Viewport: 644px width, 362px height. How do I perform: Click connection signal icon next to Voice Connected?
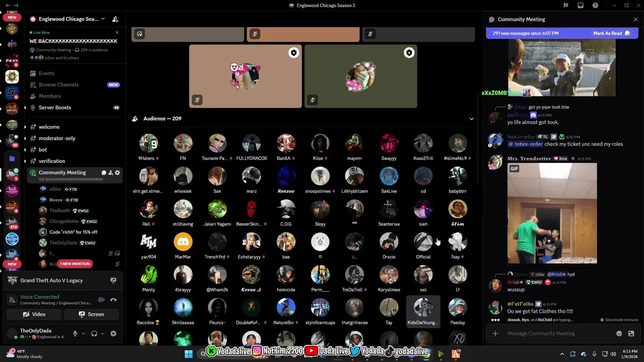click(x=12, y=300)
